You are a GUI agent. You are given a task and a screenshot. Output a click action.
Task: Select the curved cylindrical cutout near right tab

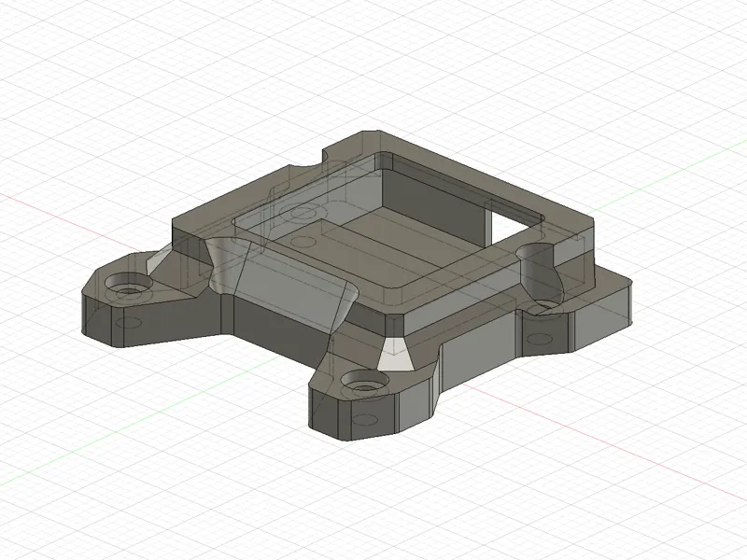pyautogui.click(x=541, y=273)
